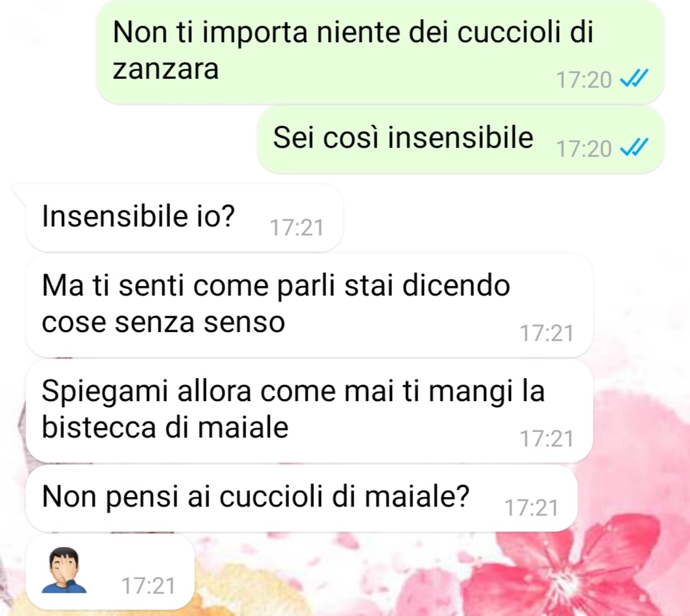Tap message 'Ma ti senti come parli'
The height and width of the screenshot is (616, 690).
309,306
